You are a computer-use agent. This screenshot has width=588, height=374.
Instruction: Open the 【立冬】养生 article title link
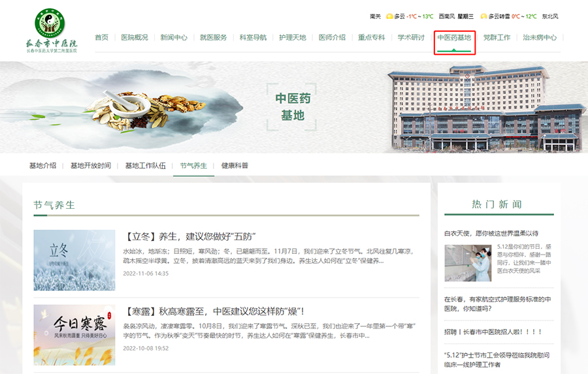[x=188, y=236]
